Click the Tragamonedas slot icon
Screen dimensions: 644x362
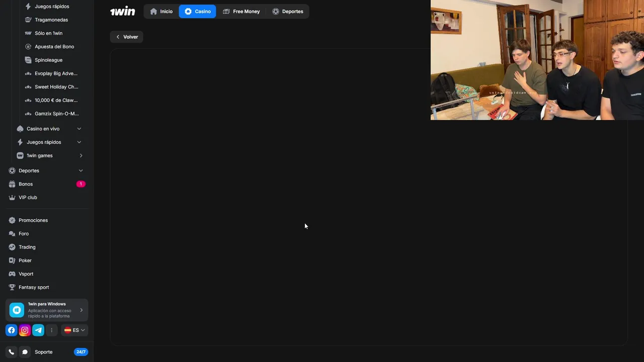[x=28, y=20]
